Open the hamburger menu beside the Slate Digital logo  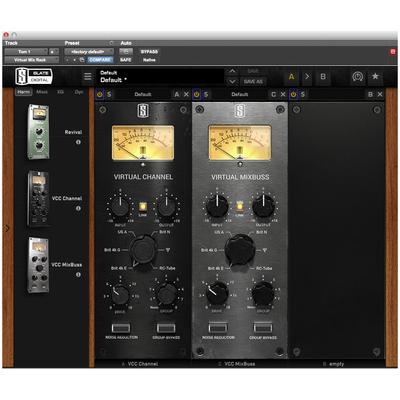pyautogui.click(x=88, y=77)
